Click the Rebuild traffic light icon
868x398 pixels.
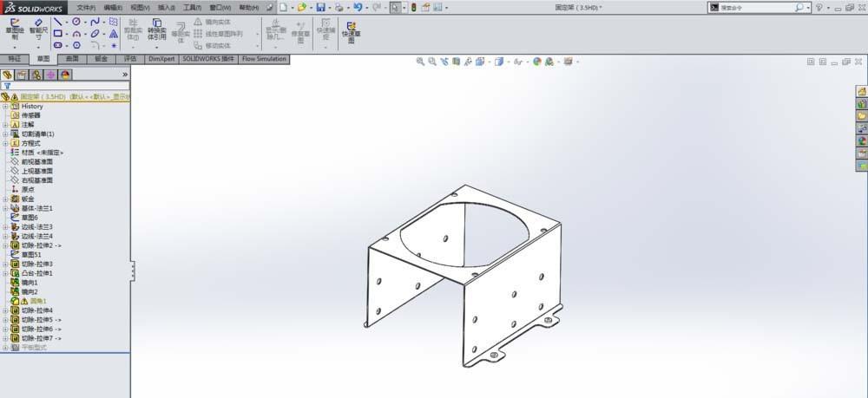(413, 7)
